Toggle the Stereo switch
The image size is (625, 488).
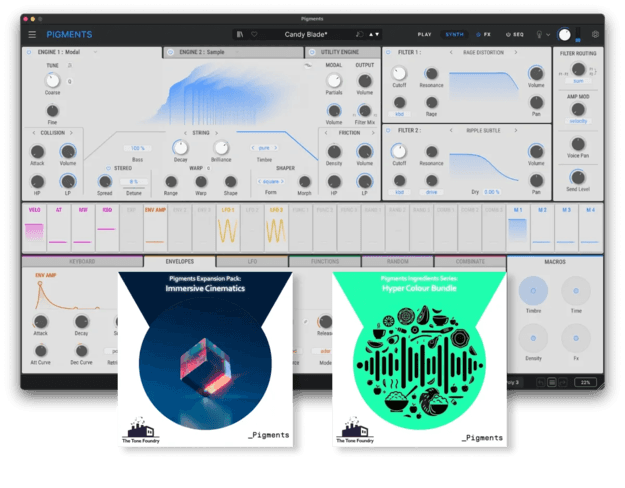pos(108,168)
